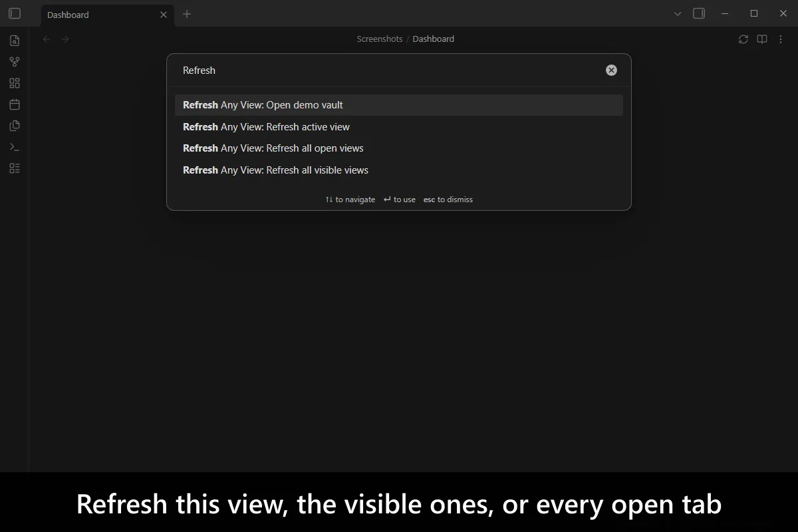
Task: Switch to reading view book icon
Action: tap(762, 39)
